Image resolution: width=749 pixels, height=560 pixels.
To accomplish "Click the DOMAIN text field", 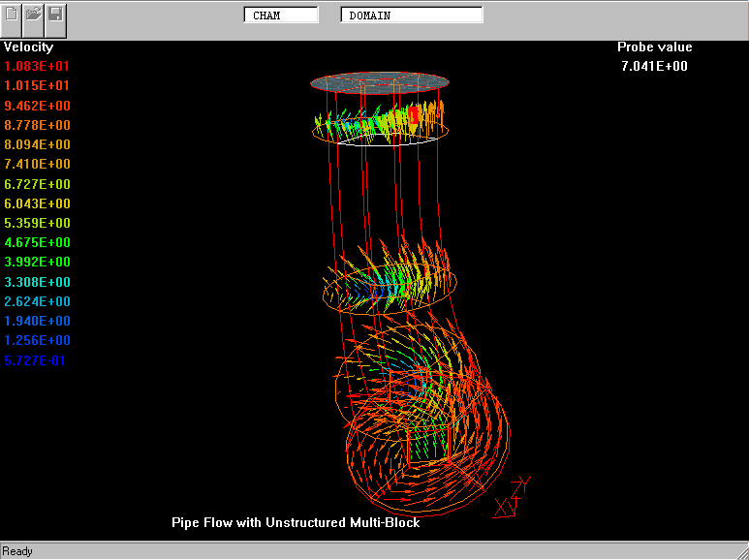I will pos(411,16).
